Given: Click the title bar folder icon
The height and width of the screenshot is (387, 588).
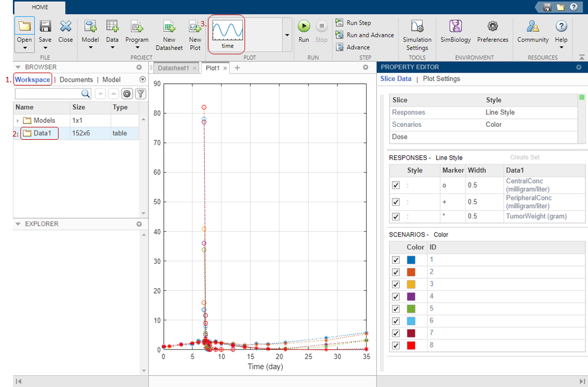Looking at the screenshot, I should pos(560,7).
